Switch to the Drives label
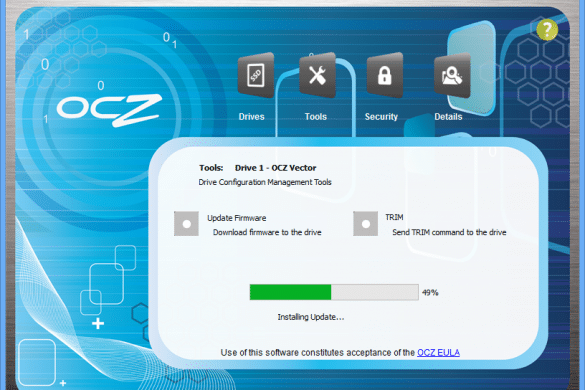Screen dimensions: 585x390 (251, 117)
